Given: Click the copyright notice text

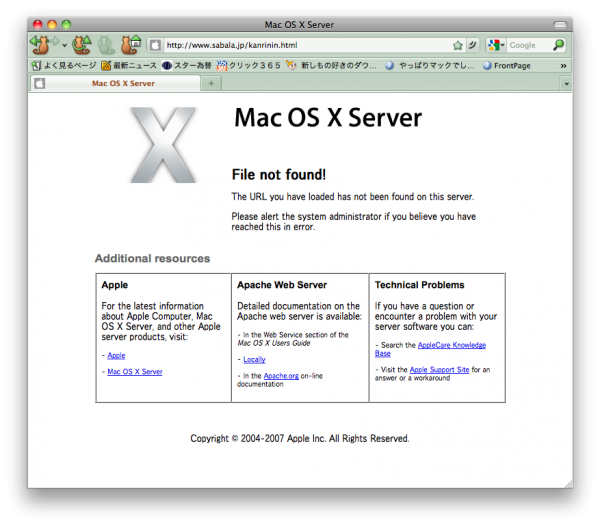Looking at the screenshot, I should point(300,438).
